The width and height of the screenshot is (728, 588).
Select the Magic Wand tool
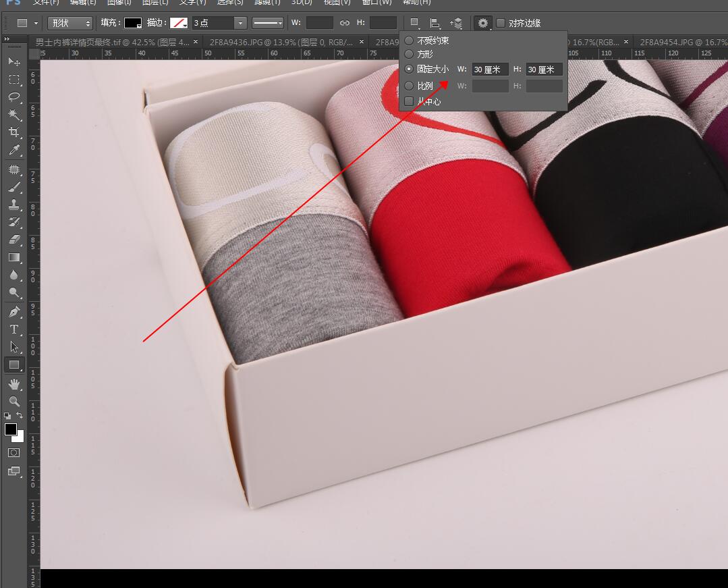coord(14,114)
